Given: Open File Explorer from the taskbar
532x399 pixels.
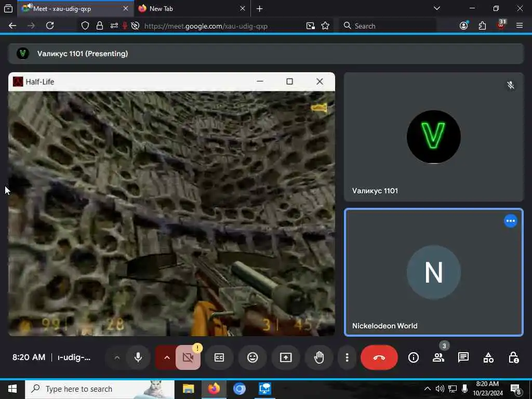Looking at the screenshot, I should click(188, 389).
